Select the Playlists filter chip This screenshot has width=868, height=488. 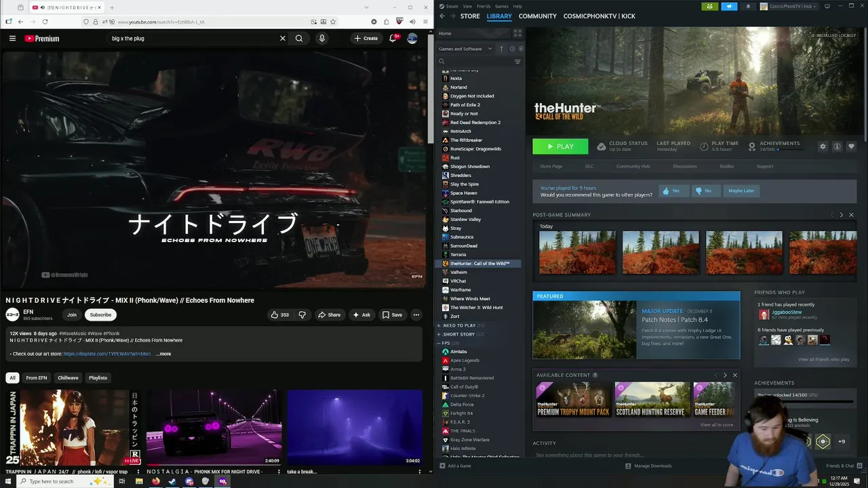[x=98, y=378]
